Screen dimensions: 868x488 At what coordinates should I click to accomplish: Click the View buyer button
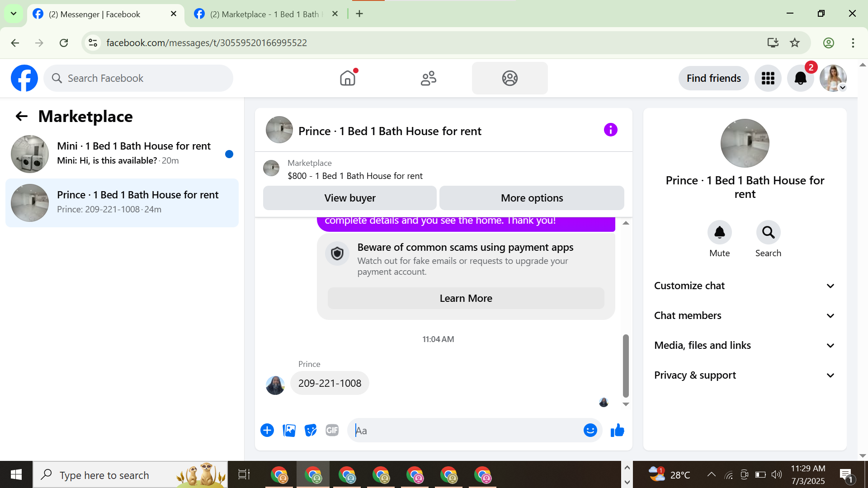(x=349, y=198)
